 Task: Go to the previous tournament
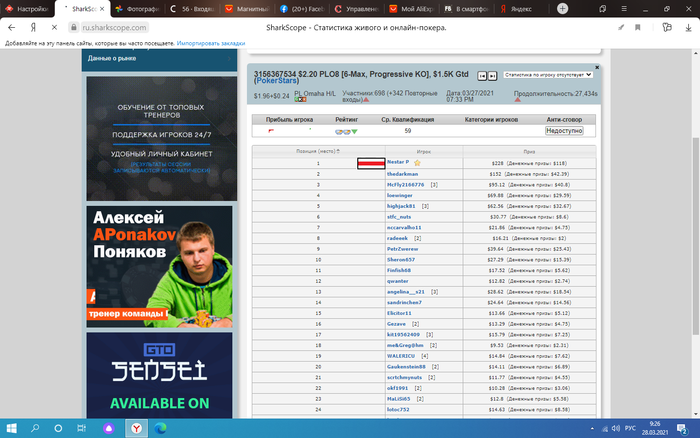(x=482, y=76)
